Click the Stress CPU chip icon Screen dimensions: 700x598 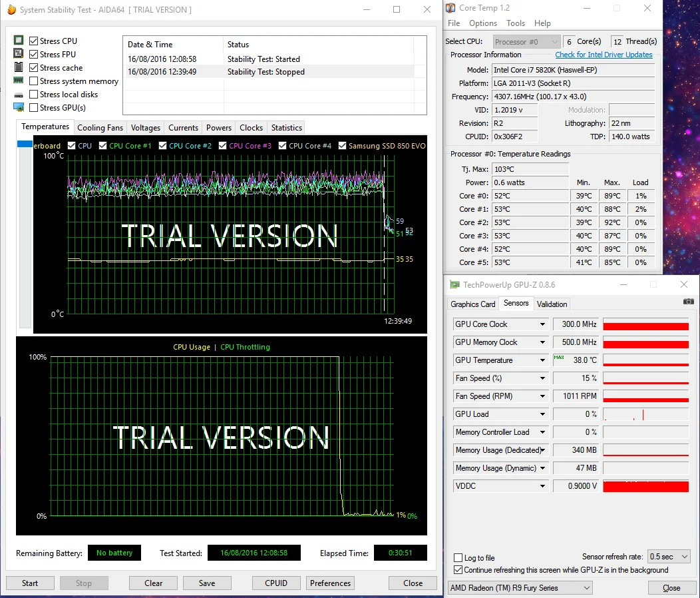click(x=19, y=41)
